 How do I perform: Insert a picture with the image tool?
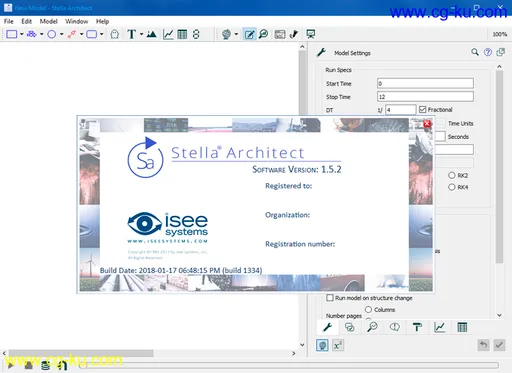tap(152, 34)
